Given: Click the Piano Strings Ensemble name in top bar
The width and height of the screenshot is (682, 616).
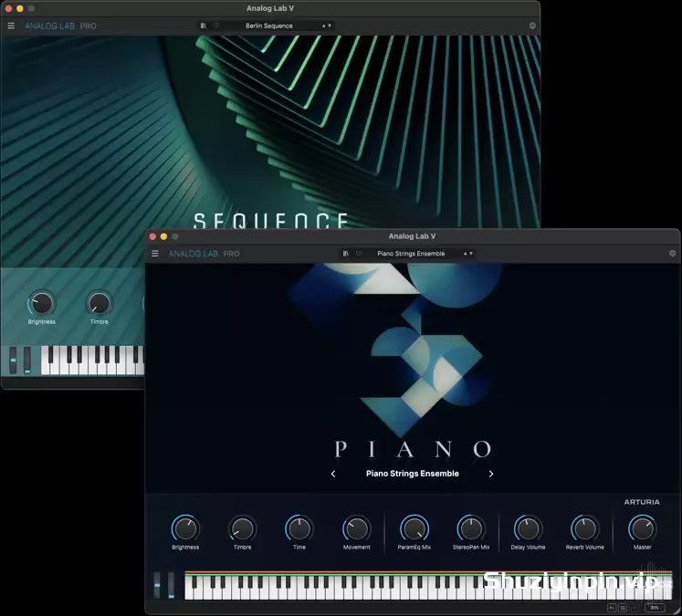Looking at the screenshot, I should tap(411, 254).
